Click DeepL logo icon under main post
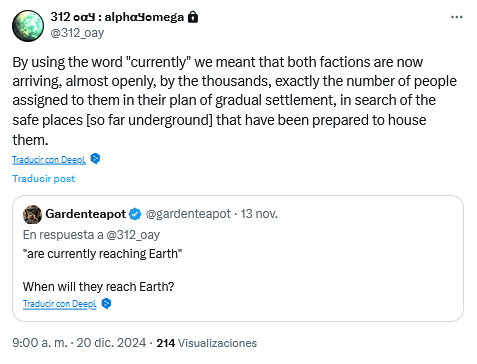477x364 pixels. click(x=95, y=159)
